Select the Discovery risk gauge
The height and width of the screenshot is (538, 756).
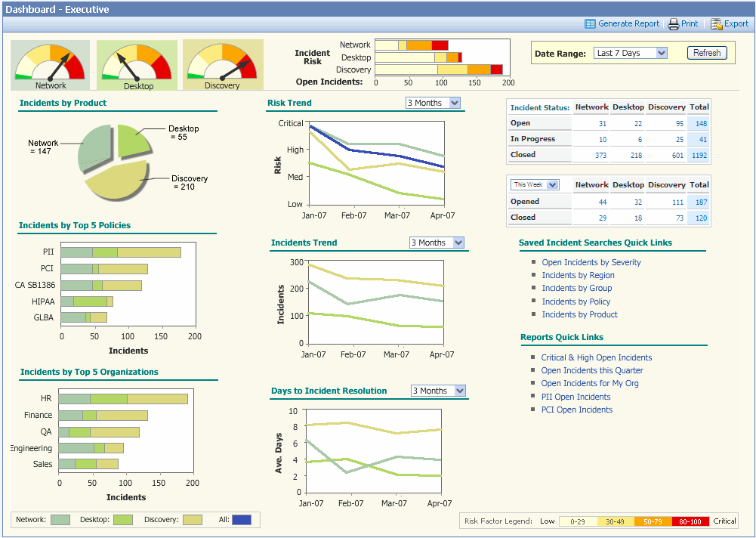pos(223,65)
